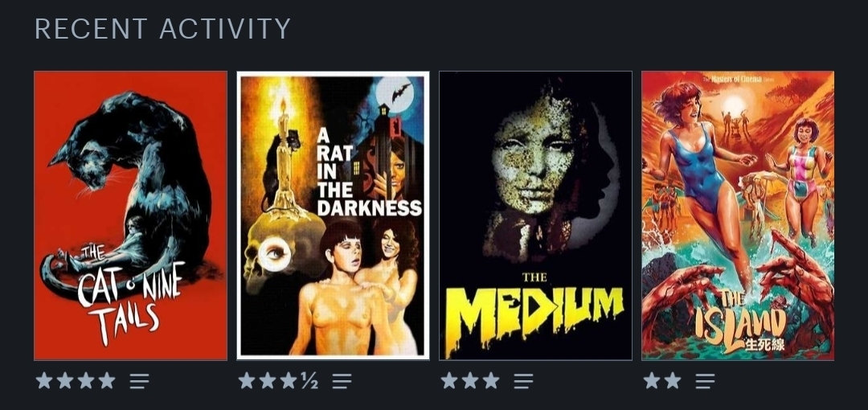This screenshot has width=868, height=410.
Task: Click the white A RAT IN THE DARKNESS title text
Action: (368, 173)
